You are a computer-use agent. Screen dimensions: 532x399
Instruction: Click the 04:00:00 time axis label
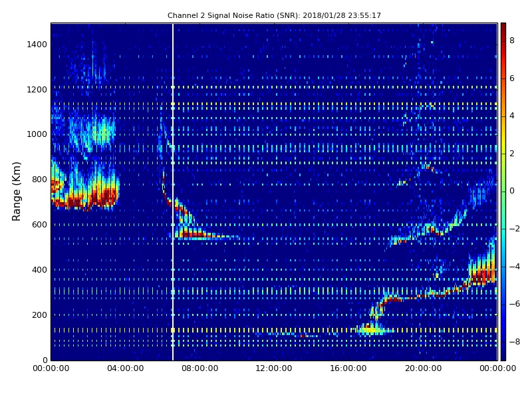coord(126,368)
